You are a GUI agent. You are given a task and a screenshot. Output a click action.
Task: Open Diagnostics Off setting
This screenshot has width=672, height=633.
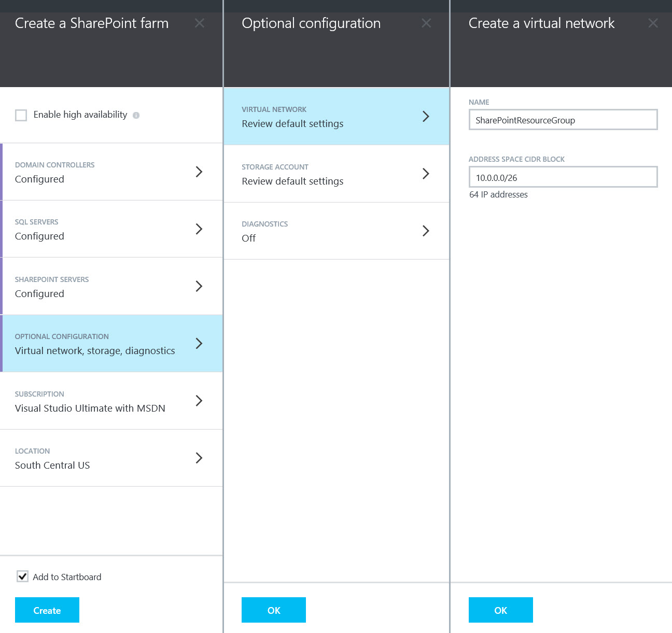(337, 231)
